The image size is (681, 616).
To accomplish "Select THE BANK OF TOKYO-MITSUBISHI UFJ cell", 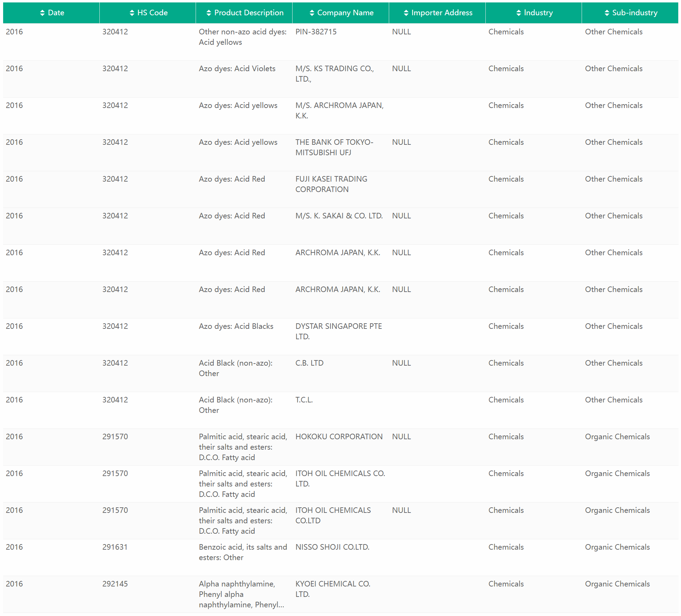I will 340,152.
